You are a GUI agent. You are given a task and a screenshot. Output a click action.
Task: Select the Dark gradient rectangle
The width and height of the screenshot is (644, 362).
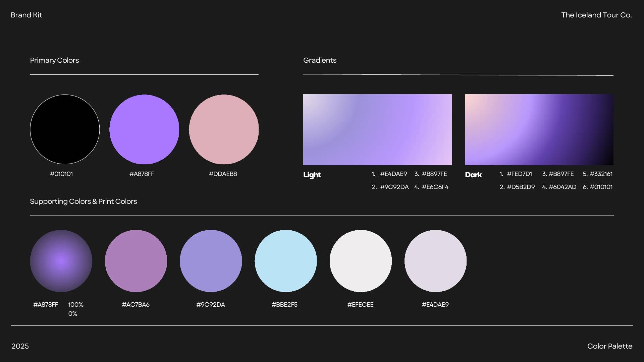(539, 130)
